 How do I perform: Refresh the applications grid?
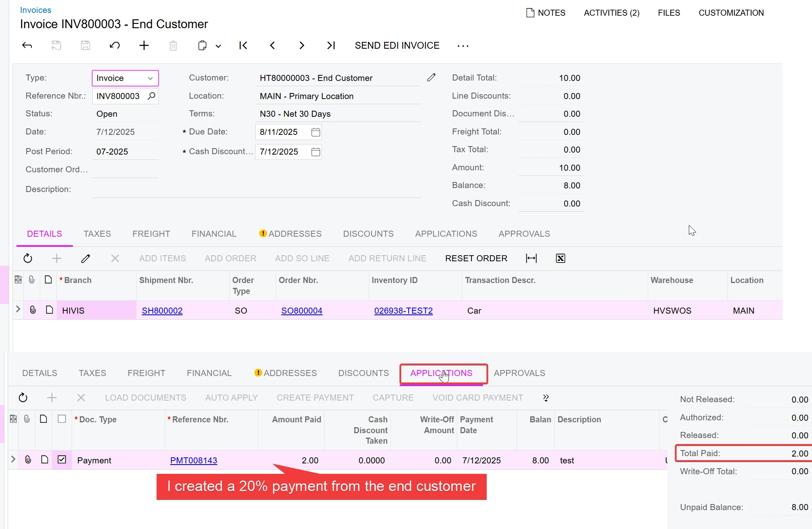coord(23,398)
